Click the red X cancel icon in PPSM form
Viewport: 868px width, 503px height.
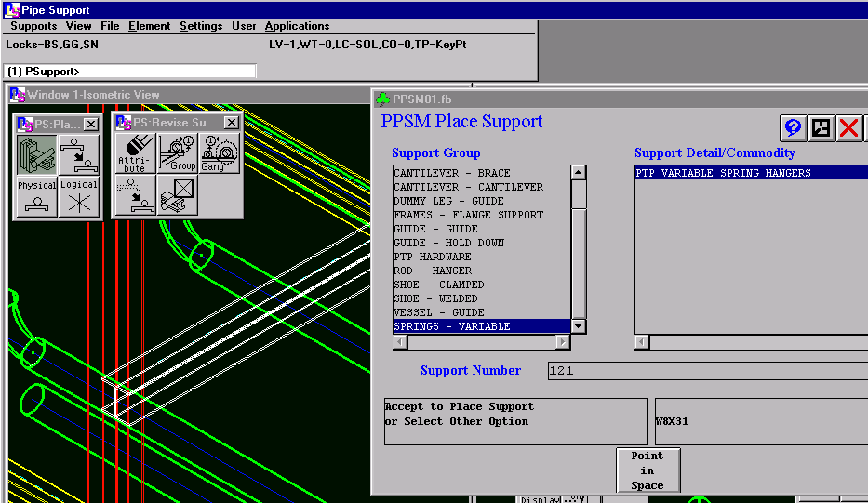click(848, 128)
